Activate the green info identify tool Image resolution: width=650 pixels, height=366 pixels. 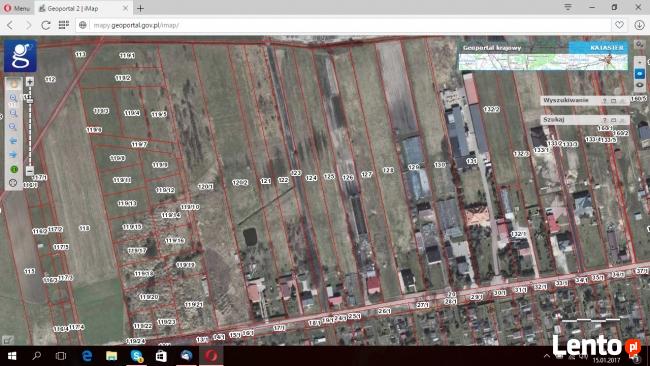click(x=14, y=169)
